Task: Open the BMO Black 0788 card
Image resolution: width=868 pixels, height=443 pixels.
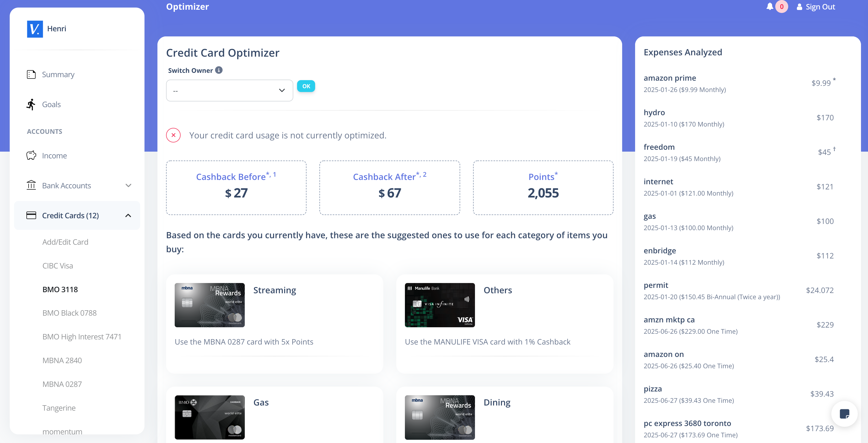Action: pos(70,313)
